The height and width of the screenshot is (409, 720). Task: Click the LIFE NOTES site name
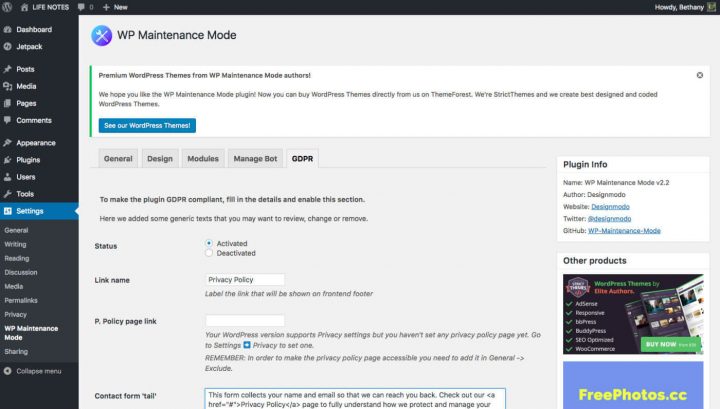(51, 7)
